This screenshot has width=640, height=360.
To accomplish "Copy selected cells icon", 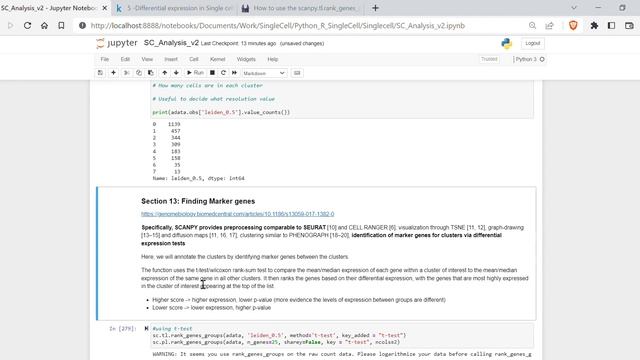I will tap(139, 73).
